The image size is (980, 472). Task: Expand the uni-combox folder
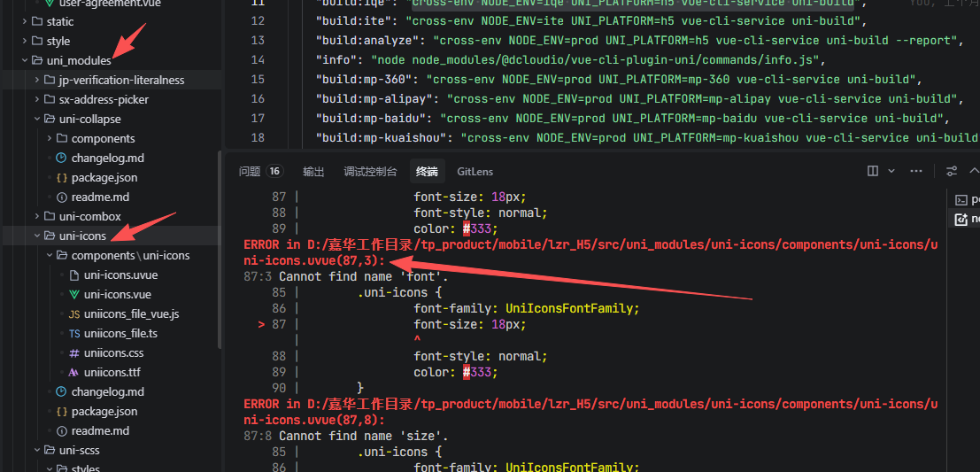point(89,216)
